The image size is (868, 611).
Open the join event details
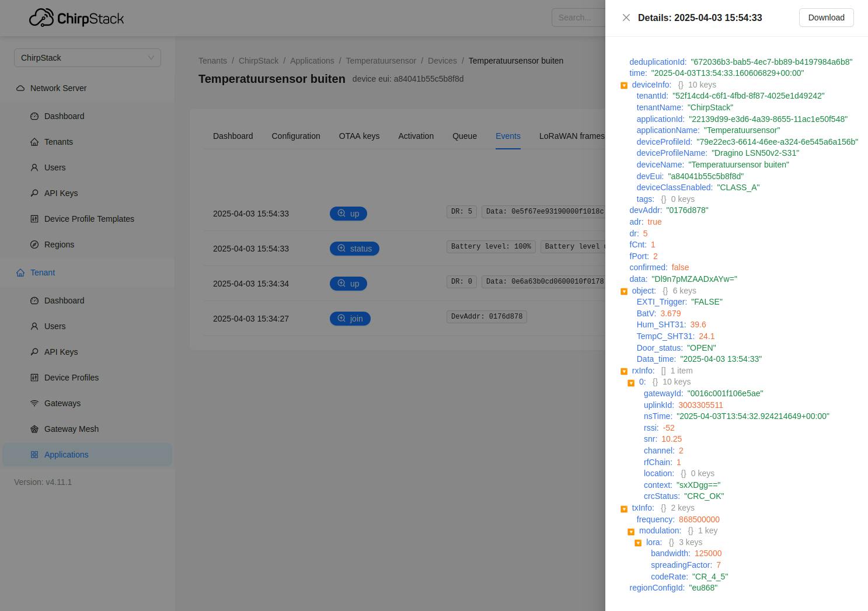click(x=350, y=319)
